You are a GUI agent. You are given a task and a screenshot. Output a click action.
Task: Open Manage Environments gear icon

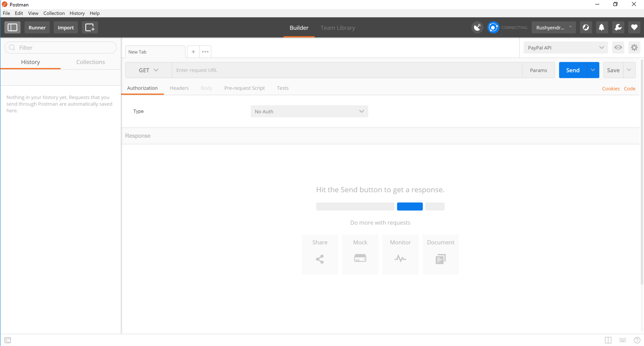[x=634, y=47]
